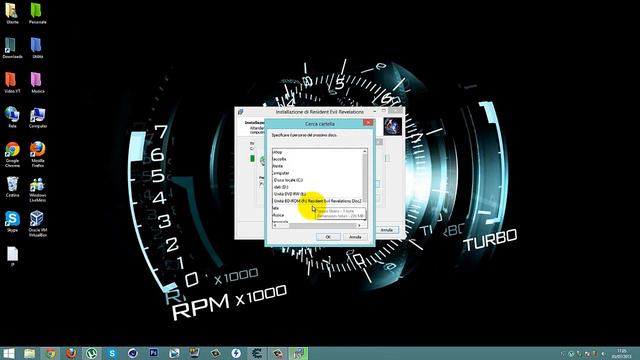Open uTorrent from the taskbar
Image resolution: width=640 pixels, height=360 pixels.
(x=91, y=353)
